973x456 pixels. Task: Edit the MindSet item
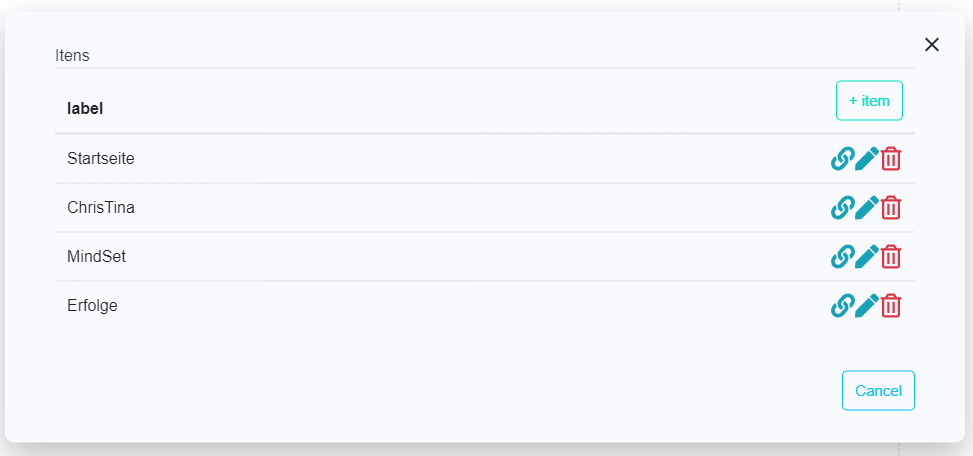coord(866,257)
